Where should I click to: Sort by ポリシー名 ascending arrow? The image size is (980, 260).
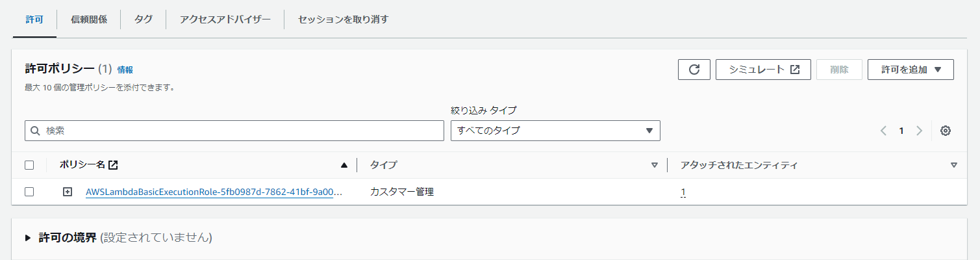[x=344, y=165]
